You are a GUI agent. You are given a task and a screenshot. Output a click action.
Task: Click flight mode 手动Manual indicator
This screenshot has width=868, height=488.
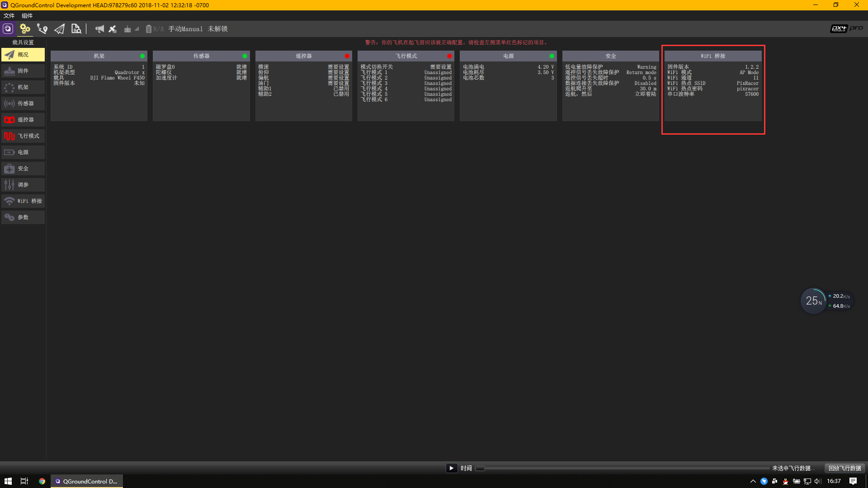[x=185, y=29]
